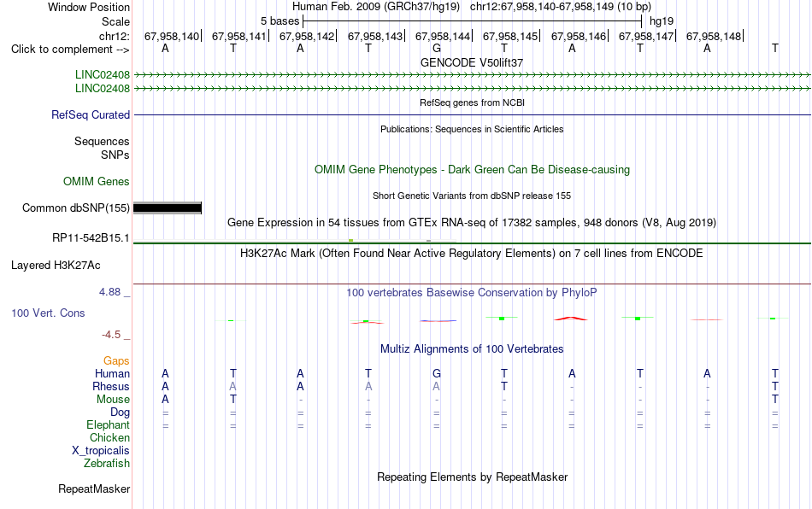Click the -4.5 PhyloP lower limit value
Viewport: 812px width, 509px height.
tap(111, 335)
